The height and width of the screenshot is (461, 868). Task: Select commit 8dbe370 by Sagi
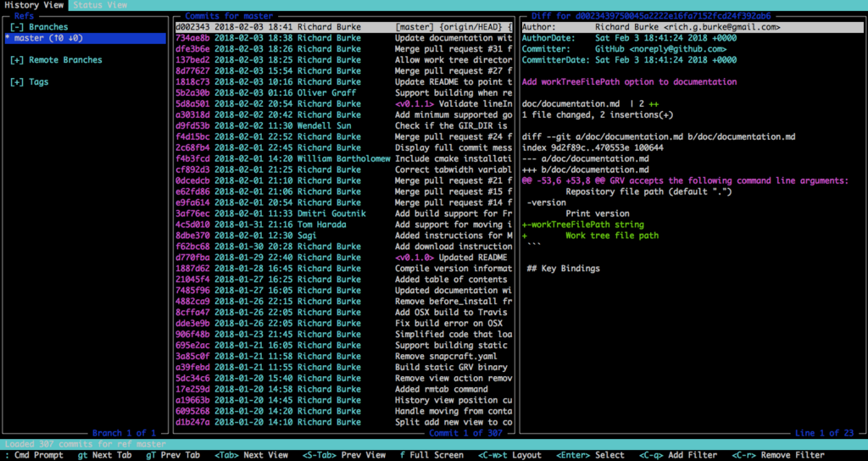pyautogui.click(x=344, y=236)
